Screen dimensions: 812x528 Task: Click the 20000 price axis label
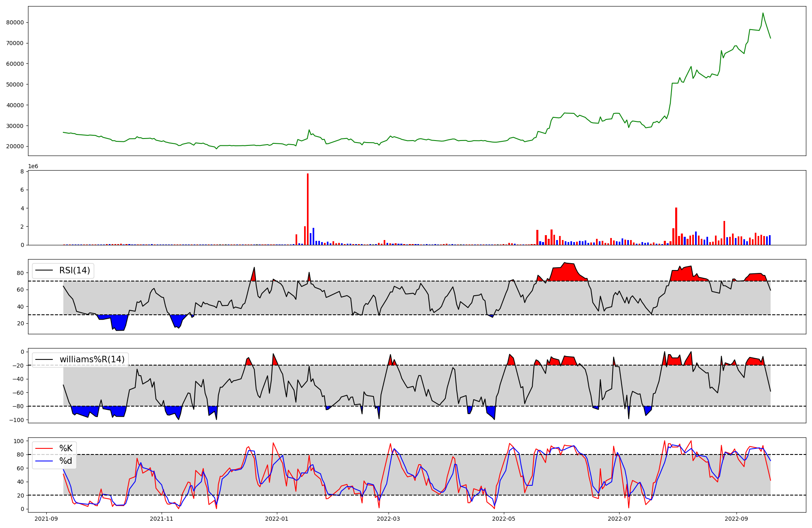[x=15, y=146]
